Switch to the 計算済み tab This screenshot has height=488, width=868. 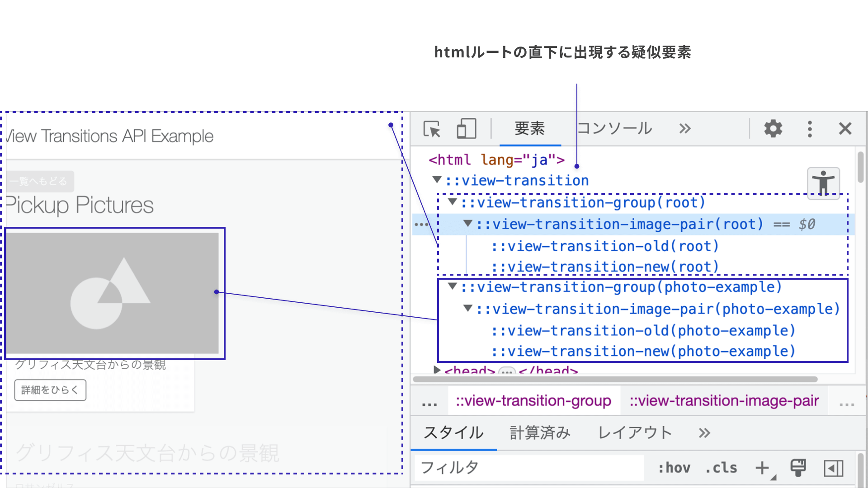point(540,433)
